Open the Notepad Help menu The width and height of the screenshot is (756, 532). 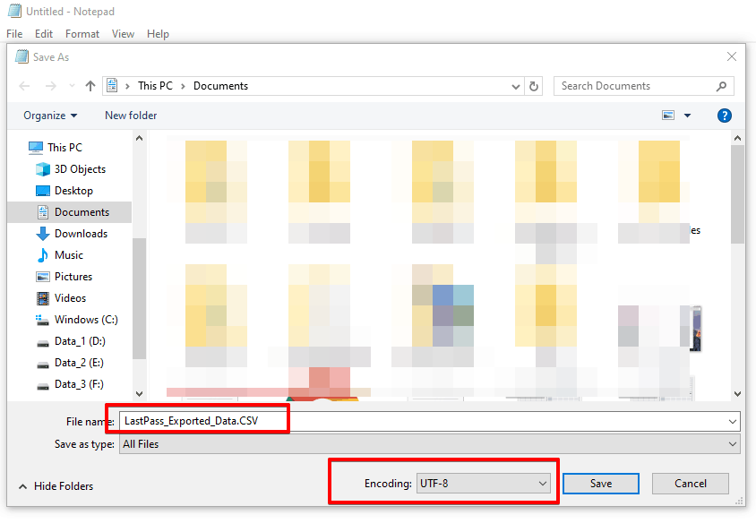(159, 34)
